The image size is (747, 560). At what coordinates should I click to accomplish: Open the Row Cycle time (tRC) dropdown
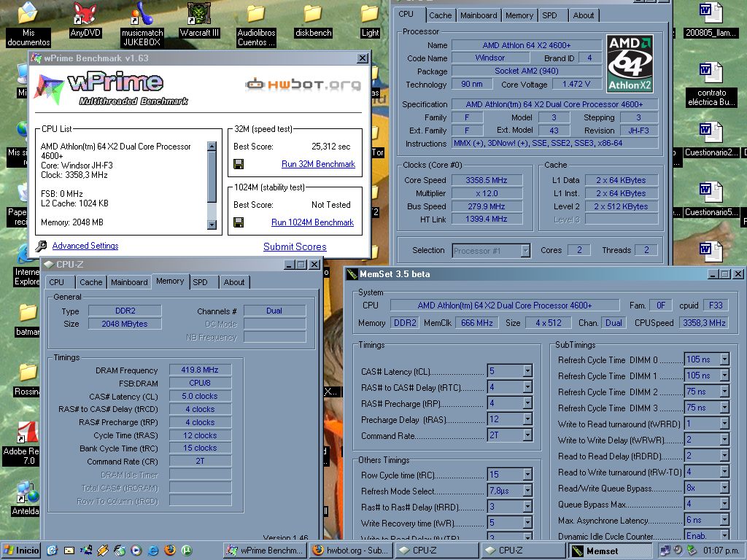click(527, 475)
